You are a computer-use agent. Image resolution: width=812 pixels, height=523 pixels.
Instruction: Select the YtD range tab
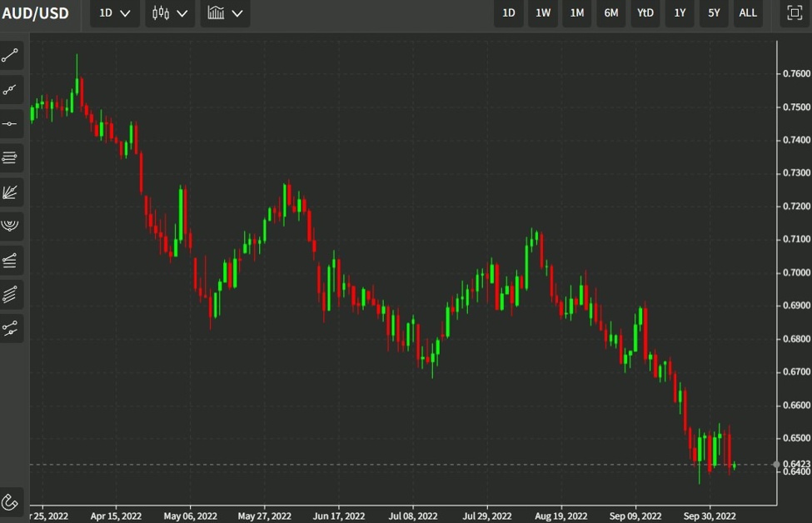tap(645, 13)
